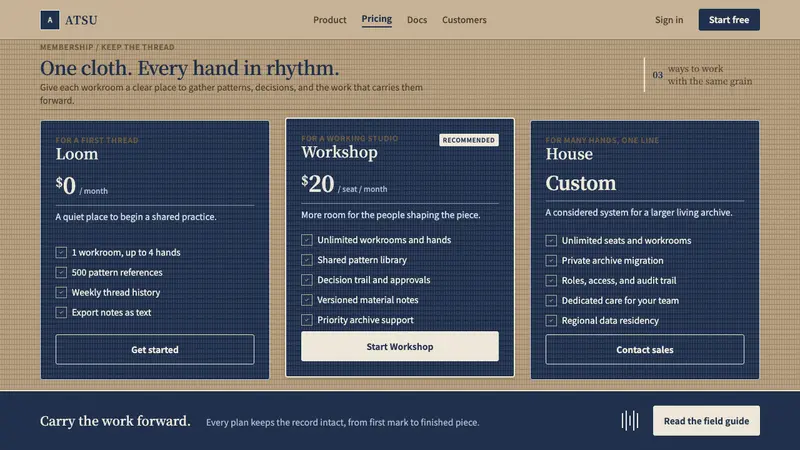Toggle checkbox for Weekly thread history
Screen dimensions: 800x450
tap(61, 292)
